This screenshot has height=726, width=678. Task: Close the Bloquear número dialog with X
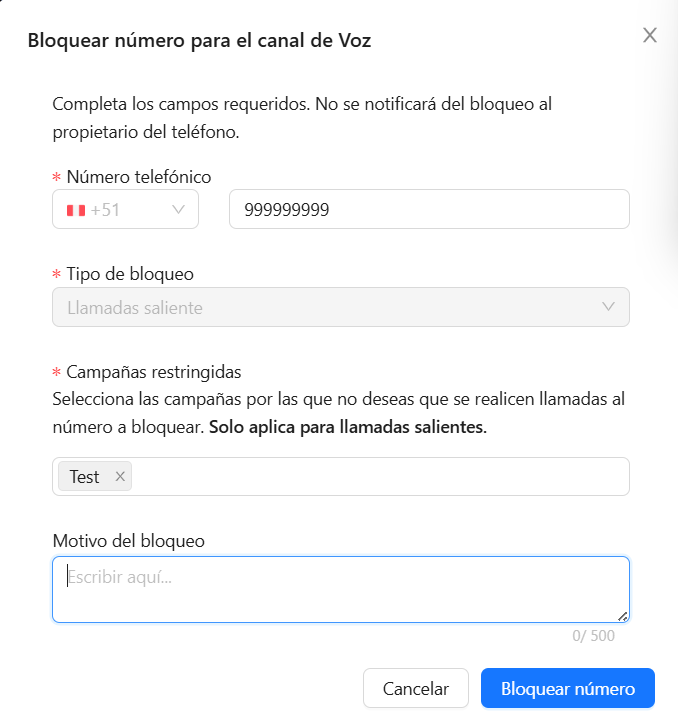[x=650, y=36]
